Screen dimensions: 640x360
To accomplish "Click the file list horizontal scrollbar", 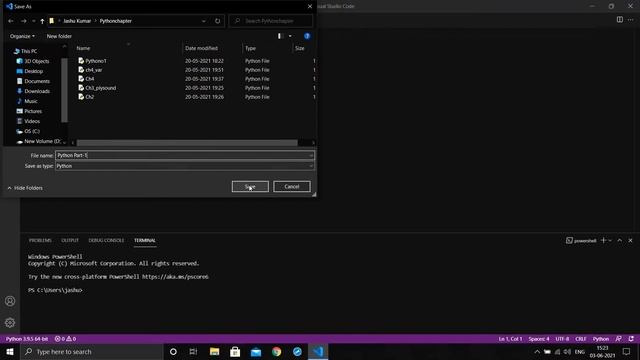I will point(187,143).
